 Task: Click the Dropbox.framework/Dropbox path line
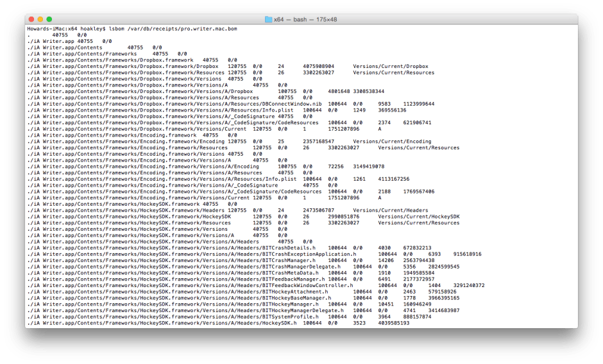pos(123,66)
